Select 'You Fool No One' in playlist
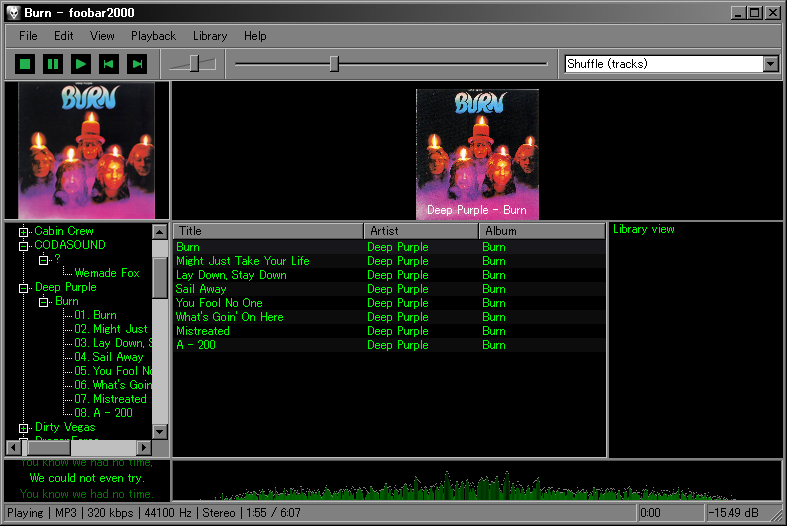The image size is (787, 526). 389,303
